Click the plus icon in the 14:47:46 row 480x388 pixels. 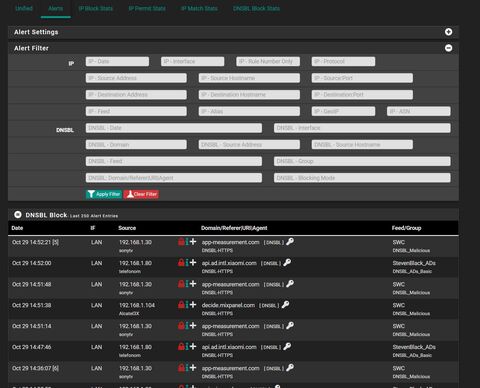(193, 346)
